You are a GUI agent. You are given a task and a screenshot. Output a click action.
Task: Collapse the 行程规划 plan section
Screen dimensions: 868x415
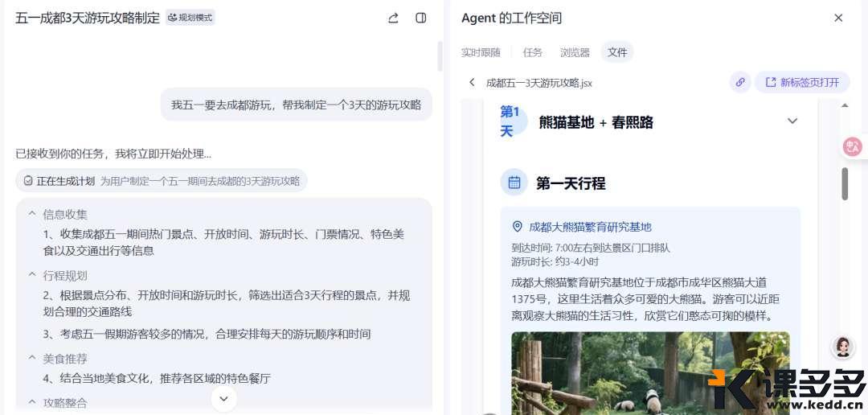[x=32, y=275]
